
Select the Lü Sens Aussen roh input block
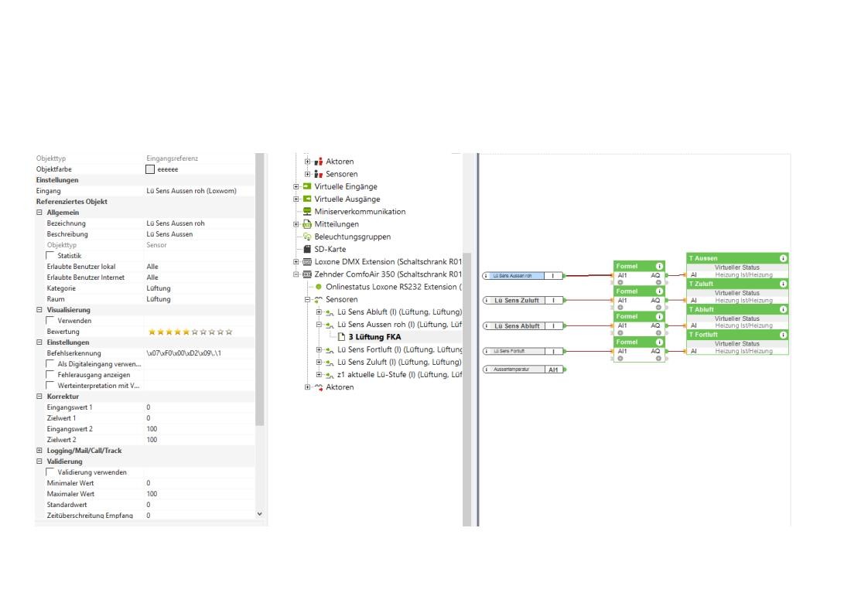tap(522, 275)
